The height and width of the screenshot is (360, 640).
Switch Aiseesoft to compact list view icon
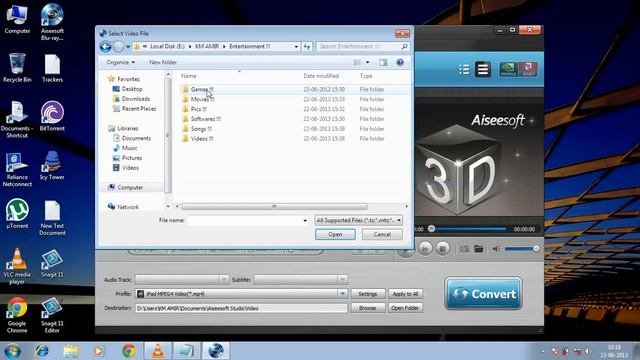(483, 69)
